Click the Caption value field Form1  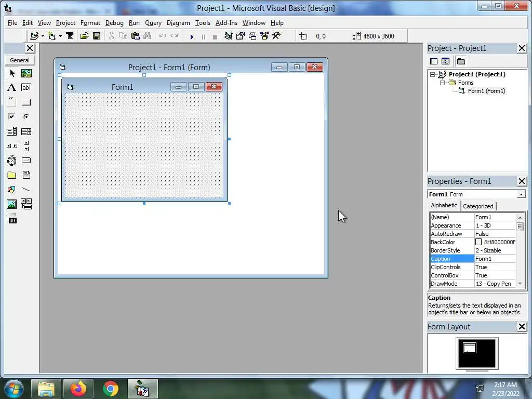(x=495, y=259)
